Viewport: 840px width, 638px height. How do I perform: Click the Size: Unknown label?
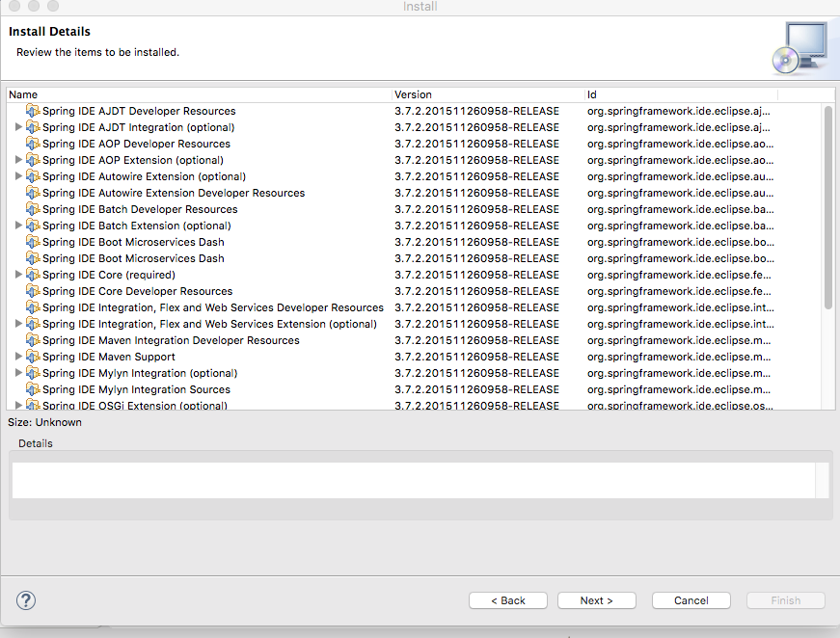(44, 422)
